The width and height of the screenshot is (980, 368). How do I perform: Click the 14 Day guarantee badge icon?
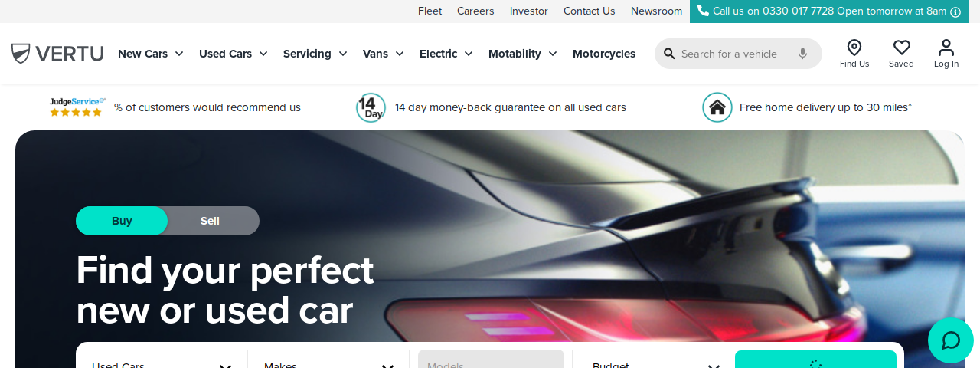pyautogui.click(x=371, y=107)
